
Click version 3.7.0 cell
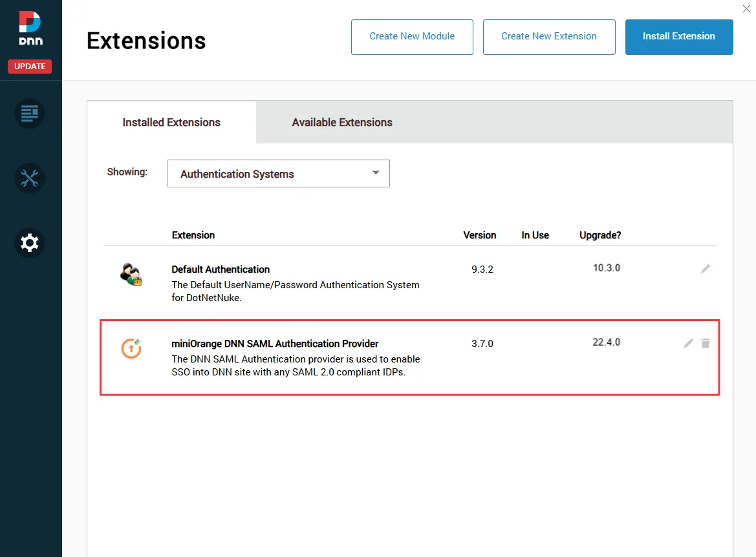point(482,344)
